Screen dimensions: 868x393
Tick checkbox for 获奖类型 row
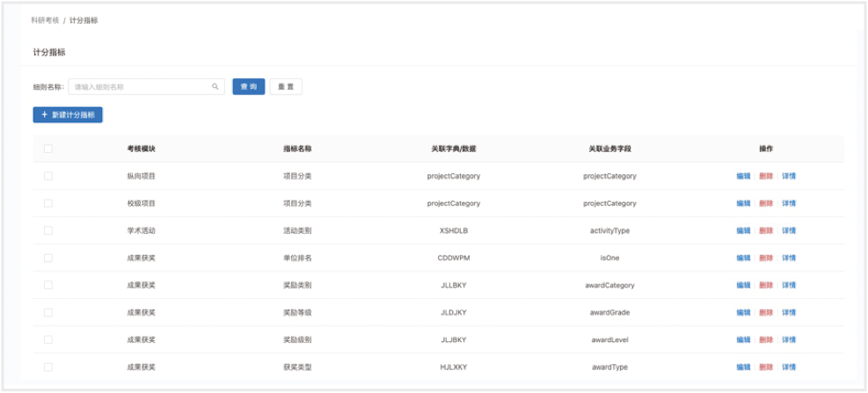click(47, 367)
